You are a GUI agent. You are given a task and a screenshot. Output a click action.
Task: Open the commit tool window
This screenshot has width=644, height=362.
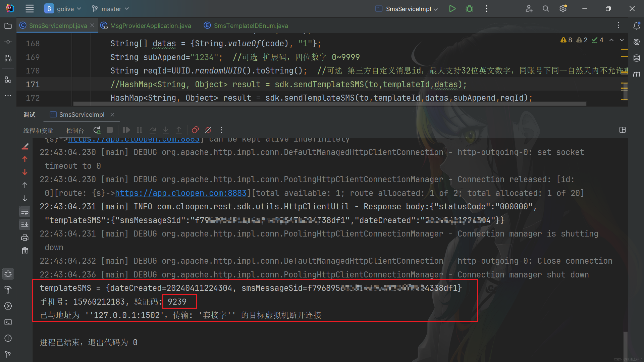8,42
